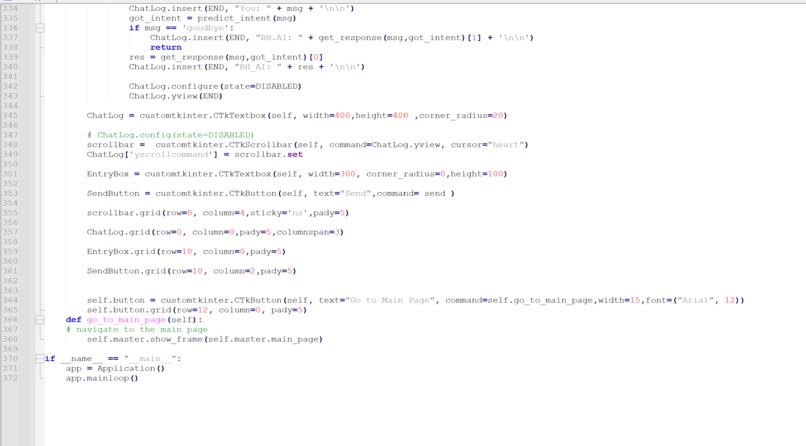Click the 'SendButton.grid(row=10, column=2' line
The width and height of the screenshot is (806, 446).
tap(191, 271)
